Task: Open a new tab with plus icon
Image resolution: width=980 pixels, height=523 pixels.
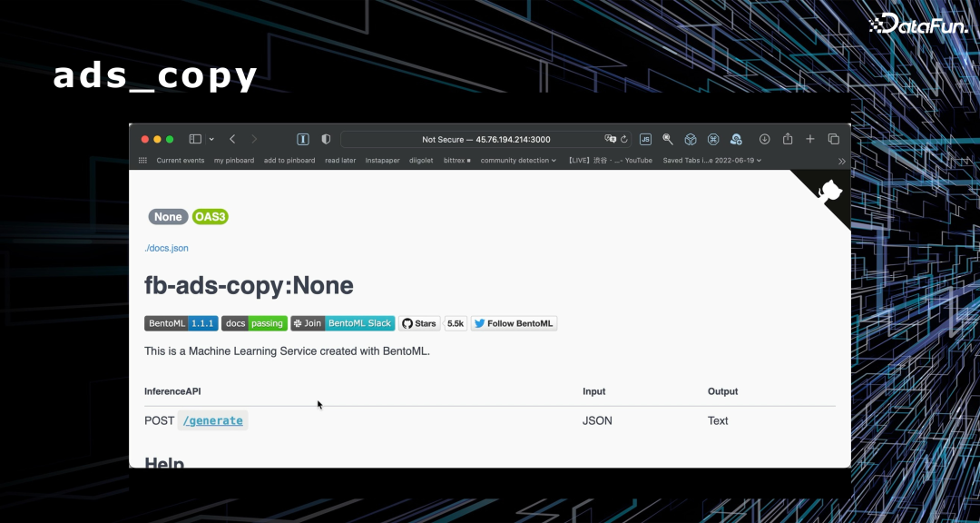Action: [x=810, y=139]
